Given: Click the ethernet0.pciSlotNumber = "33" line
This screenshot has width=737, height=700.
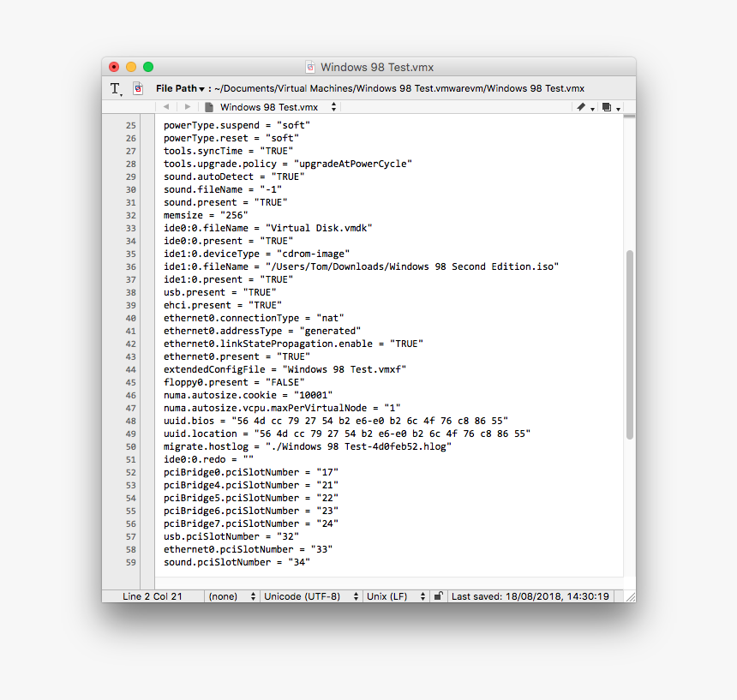Looking at the screenshot, I should tap(249, 549).
